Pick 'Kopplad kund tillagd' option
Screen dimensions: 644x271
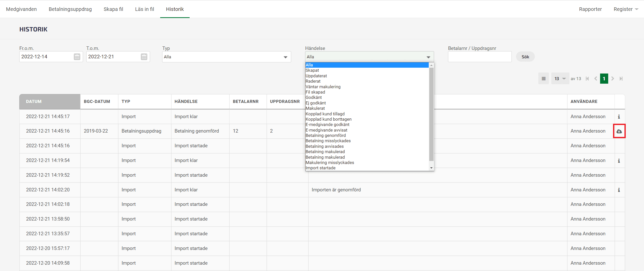(x=367, y=114)
